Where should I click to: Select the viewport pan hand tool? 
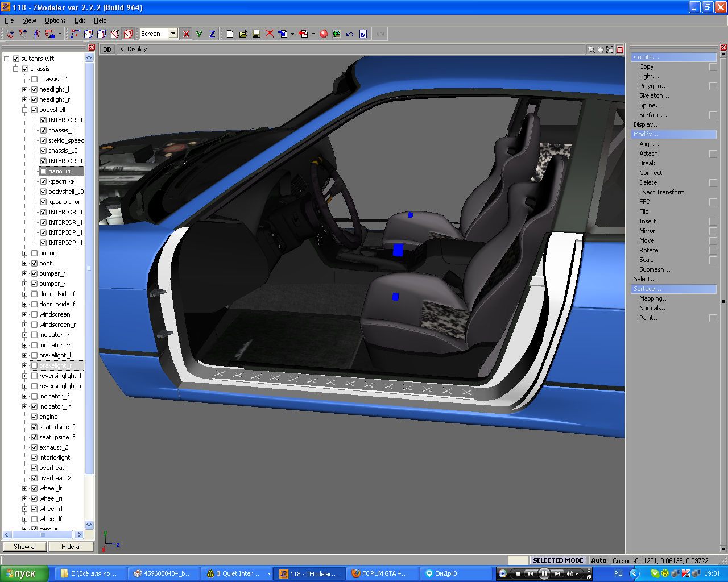601,49
